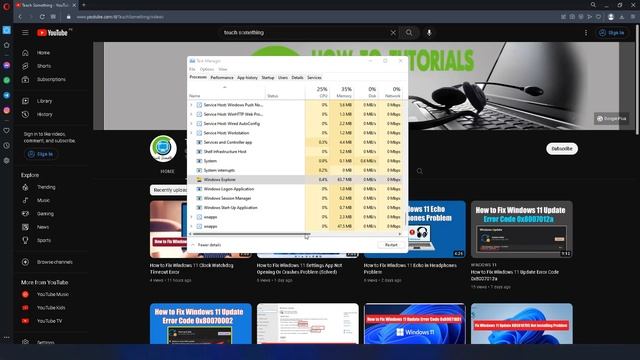The height and width of the screenshot is (360, 640).
Task: Click the Restart button in Task Manager
Action: (x=391, y=245)
